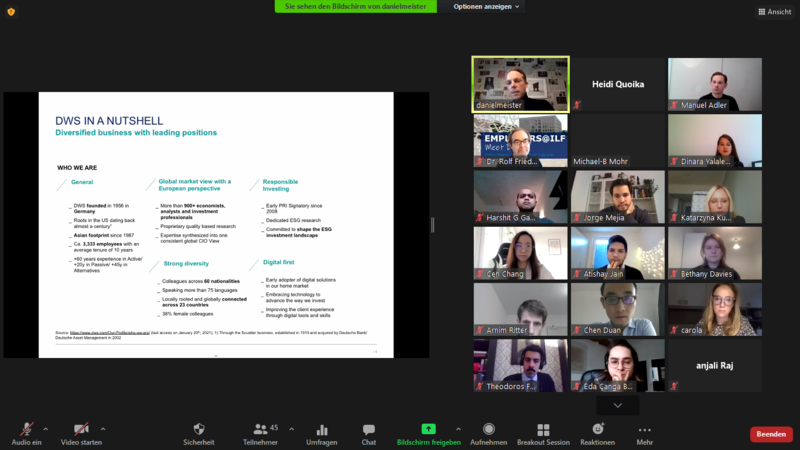Viewport: 800px width, 450px height.
Task: Select danielmeister's video tile
Action: [520, 84]
